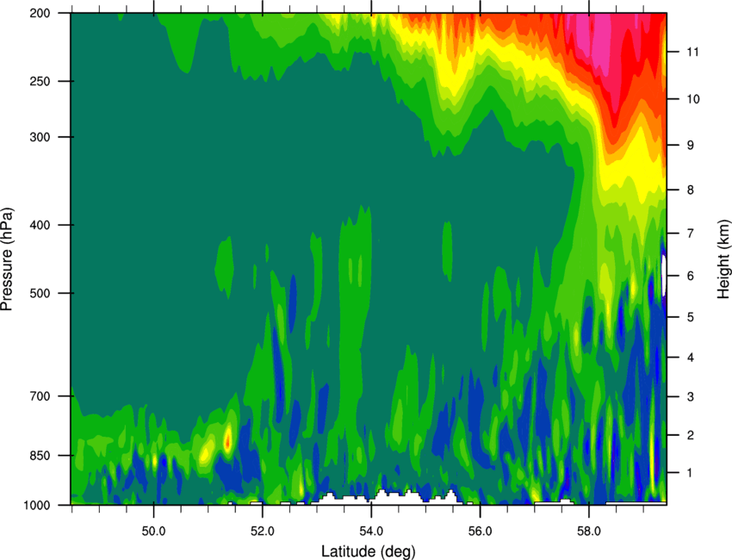Image resolution: width=732 pixels, height=560 pixels.
Task: Click the 3 km height tick label
Action: click(691, 397)
